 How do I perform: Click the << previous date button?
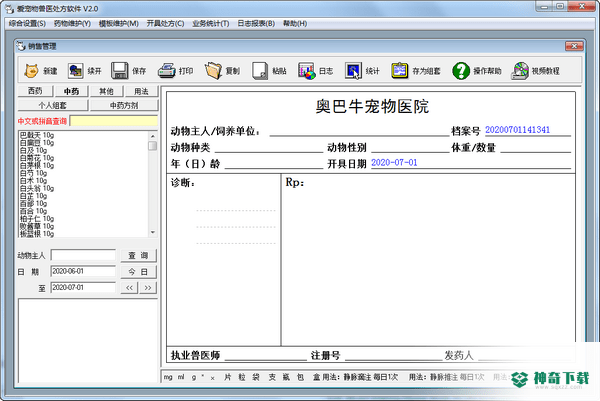[x=129, y=288]
